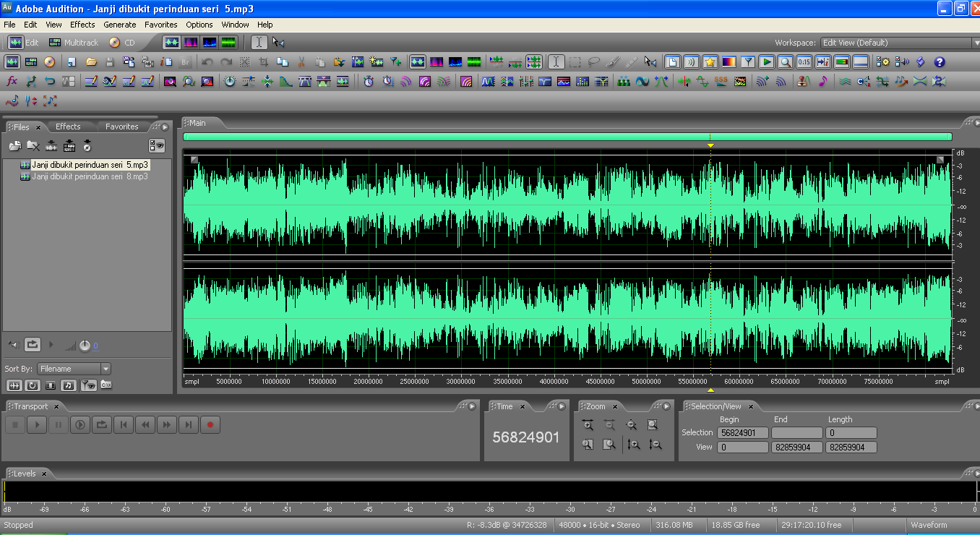
Task: Toggle Loop Play button in Files panel
Action: 32,345
